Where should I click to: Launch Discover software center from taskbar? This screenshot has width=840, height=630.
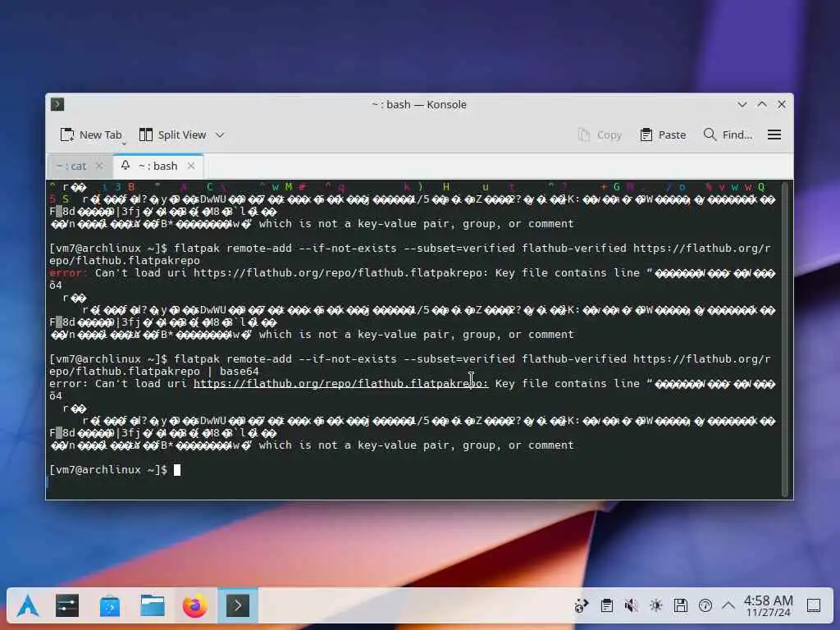(110, 606)
